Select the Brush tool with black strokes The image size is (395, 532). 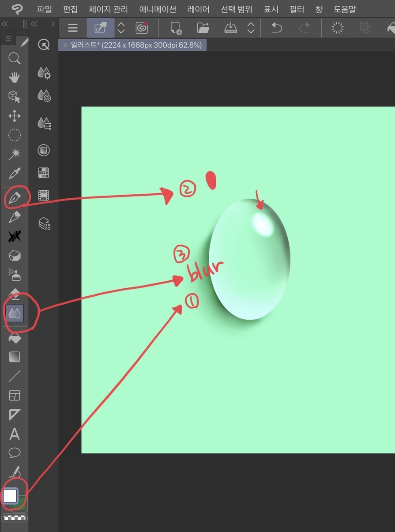tap(15, 237)
